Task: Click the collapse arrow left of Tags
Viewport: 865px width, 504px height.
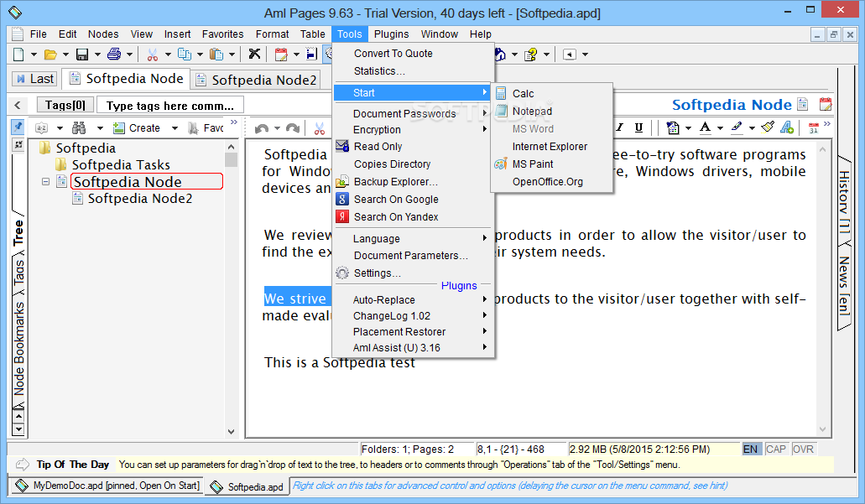Action: point(18,105)
